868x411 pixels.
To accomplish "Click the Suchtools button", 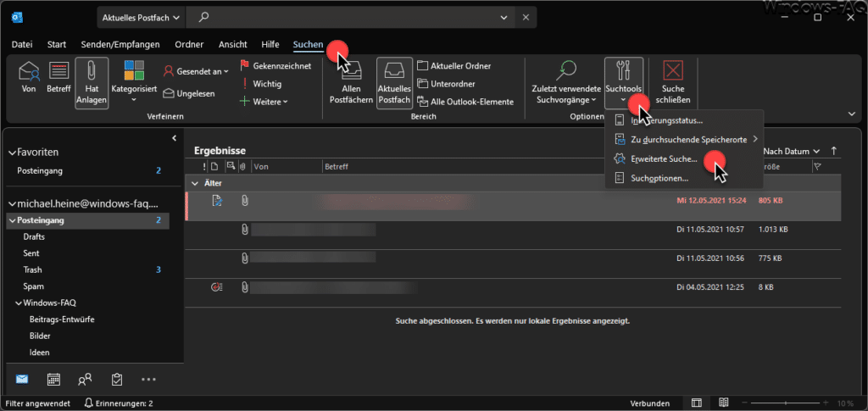I will (x=623, y=83).
